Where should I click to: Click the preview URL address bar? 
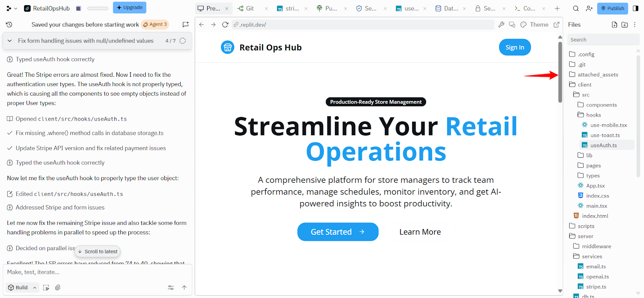pos(363,25)
